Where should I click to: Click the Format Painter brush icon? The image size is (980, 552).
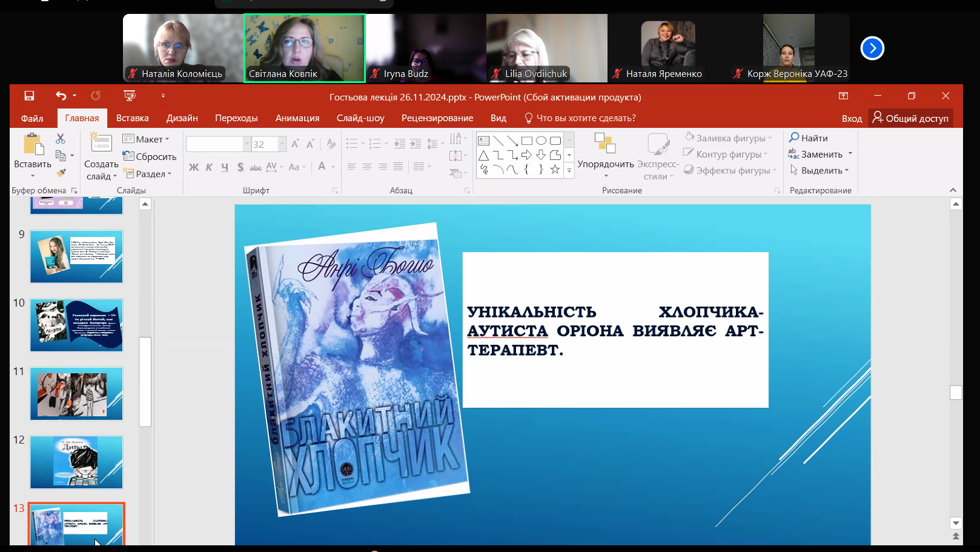click(x=61, y=173)
